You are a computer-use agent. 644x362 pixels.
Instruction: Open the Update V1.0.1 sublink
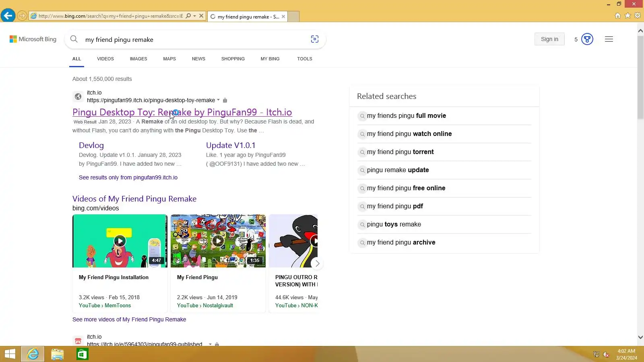point(231,145)
